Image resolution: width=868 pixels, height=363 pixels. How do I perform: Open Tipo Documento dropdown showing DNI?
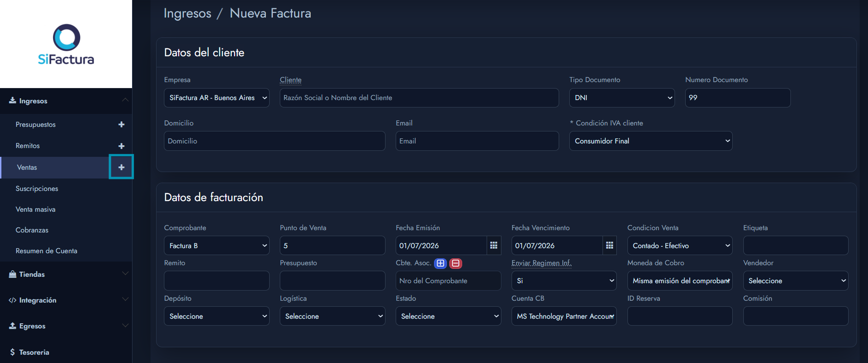click(x=622, y=98)
